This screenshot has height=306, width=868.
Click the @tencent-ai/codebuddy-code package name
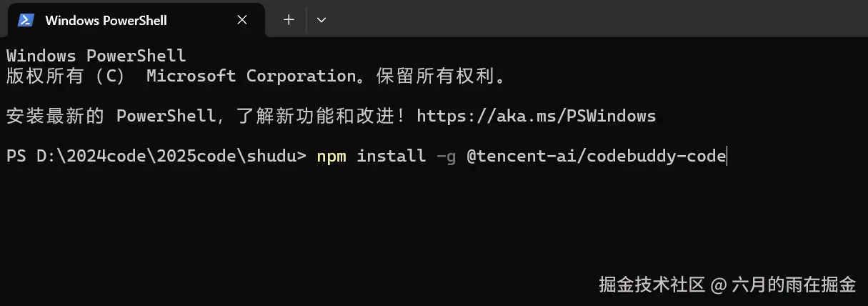coord(596,155)
